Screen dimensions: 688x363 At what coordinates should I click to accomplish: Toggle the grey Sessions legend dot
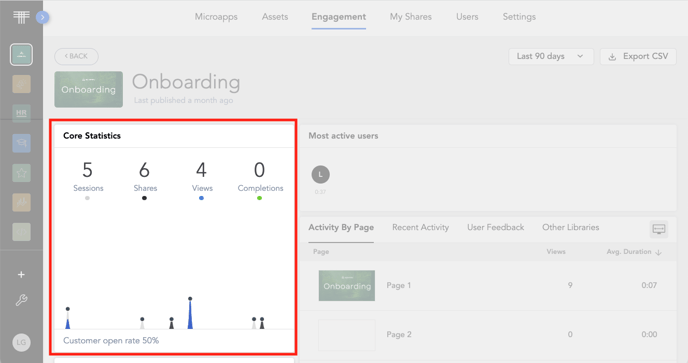point(87,198)
